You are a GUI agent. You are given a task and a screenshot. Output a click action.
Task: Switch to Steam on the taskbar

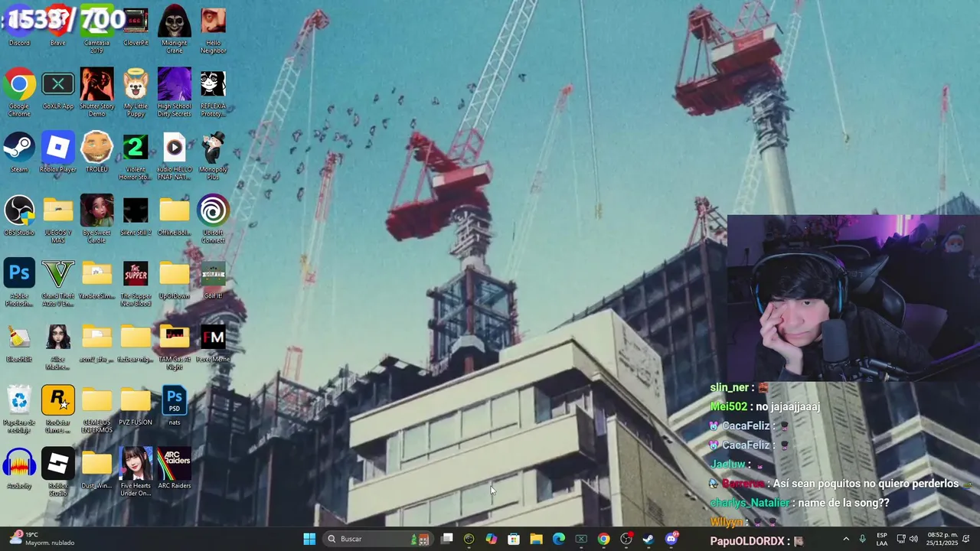point(648,539)
